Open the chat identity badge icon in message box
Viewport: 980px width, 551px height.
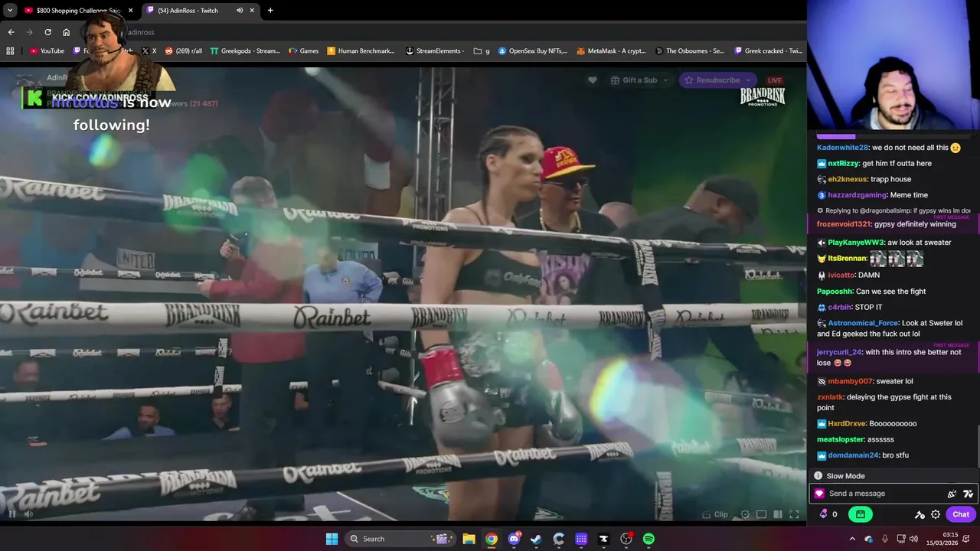click(819, 494)
